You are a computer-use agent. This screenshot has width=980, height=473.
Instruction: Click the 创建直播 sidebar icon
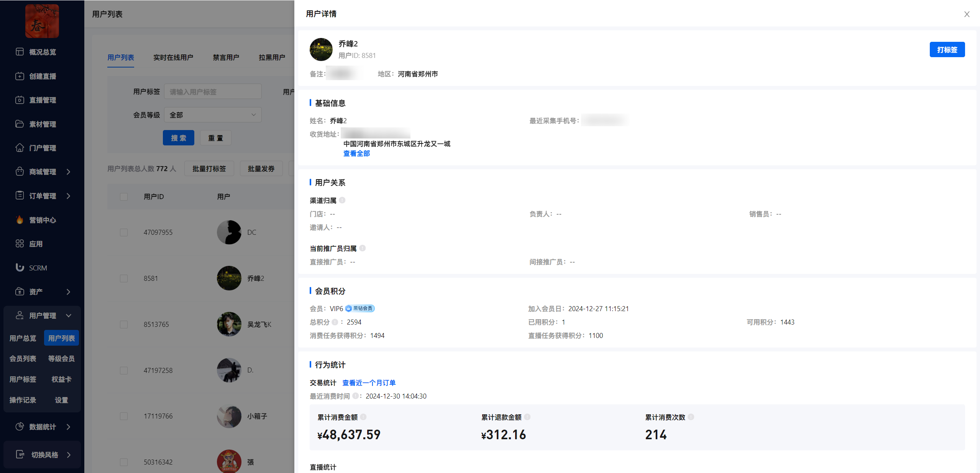(x=20, y=76)
